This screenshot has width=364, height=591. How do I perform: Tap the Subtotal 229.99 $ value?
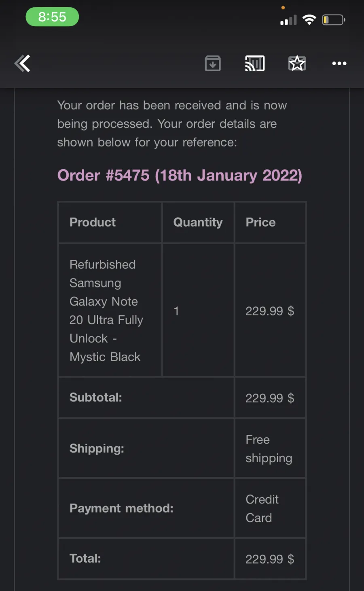click(270, 398)
